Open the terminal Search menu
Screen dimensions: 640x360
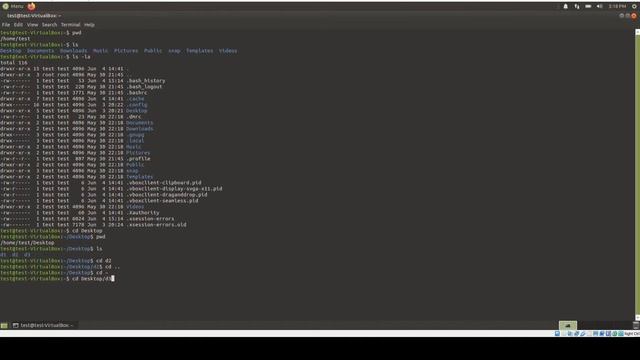49,24
